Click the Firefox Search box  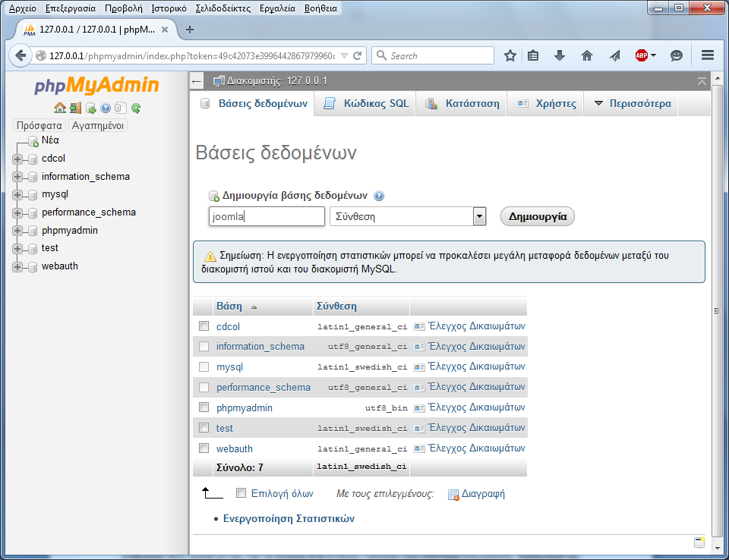(432, 55)
